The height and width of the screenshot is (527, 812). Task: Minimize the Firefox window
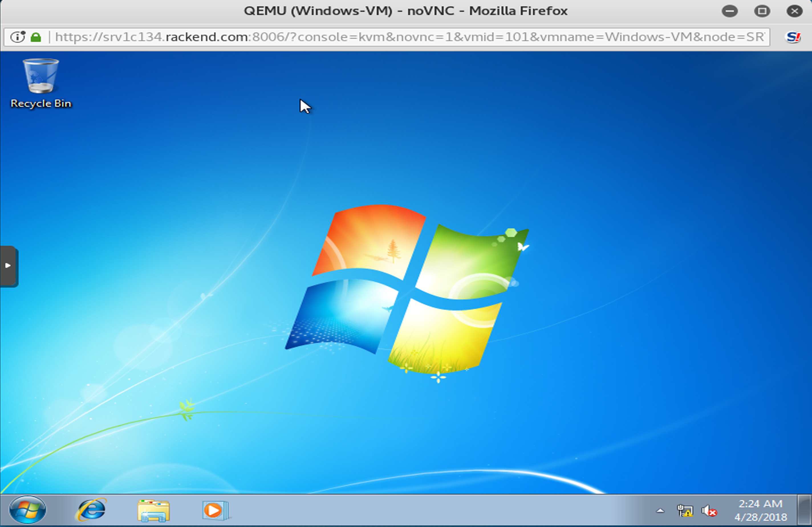[730, 11]
